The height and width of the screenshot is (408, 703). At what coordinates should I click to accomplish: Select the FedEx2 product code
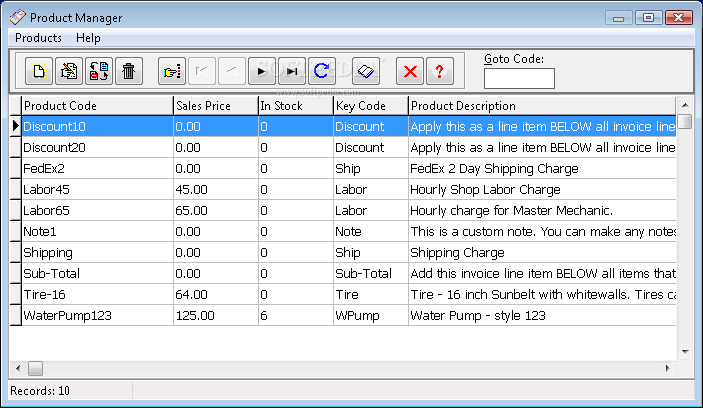97,169
